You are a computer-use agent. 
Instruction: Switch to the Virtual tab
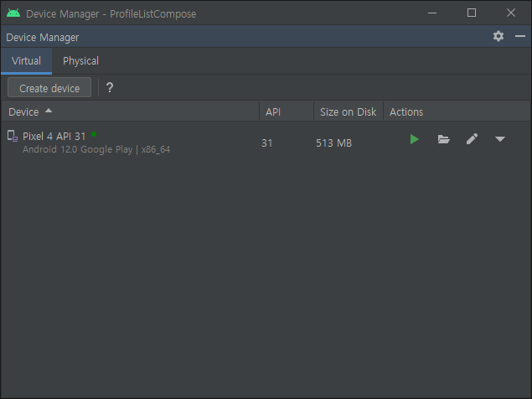tap(26, 61)
